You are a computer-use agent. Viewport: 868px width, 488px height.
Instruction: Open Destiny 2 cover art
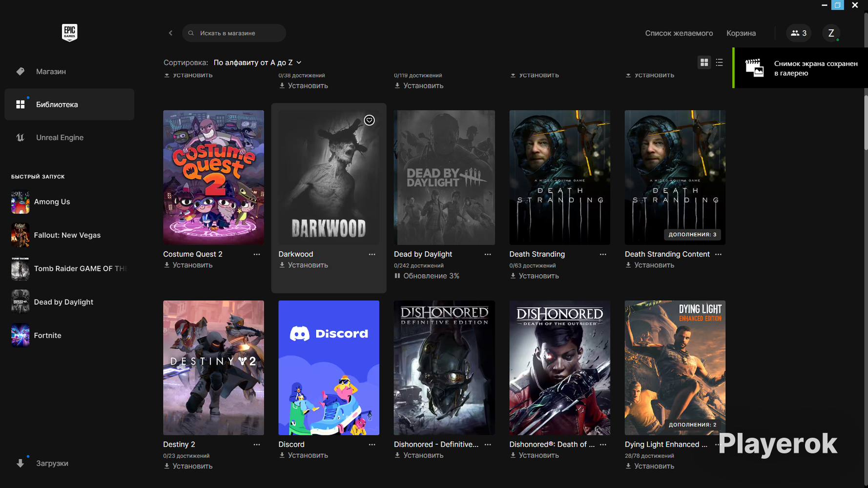(213, 367)
